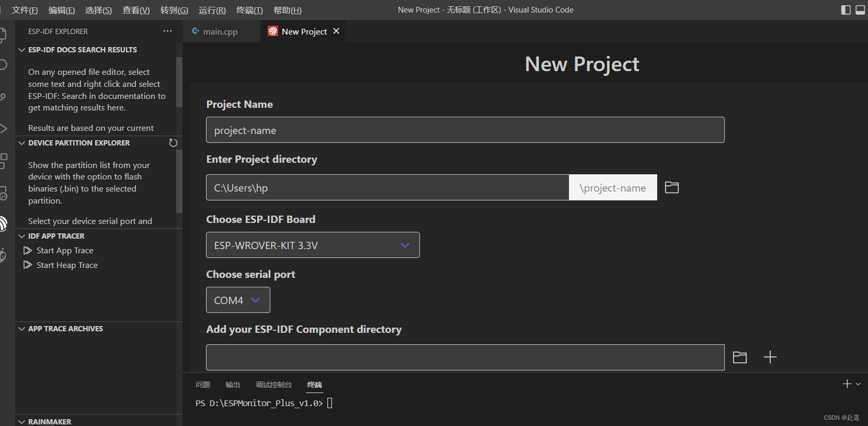Switch to the main.cpp editor tab

221,31
